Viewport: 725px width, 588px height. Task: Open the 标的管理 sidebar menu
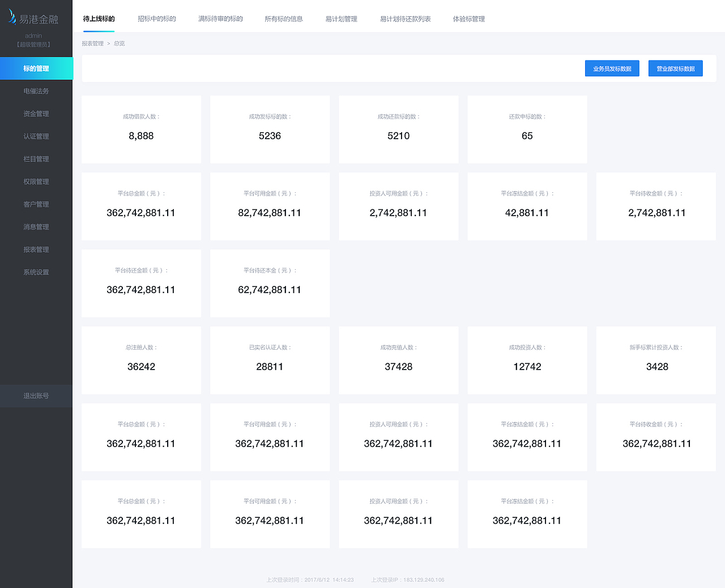point(36,68)
